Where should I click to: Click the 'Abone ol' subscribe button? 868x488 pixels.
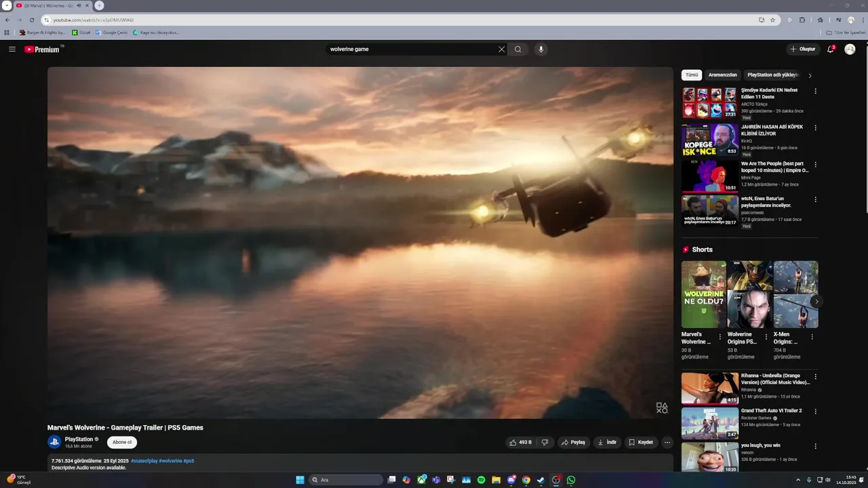click(122, 443)
